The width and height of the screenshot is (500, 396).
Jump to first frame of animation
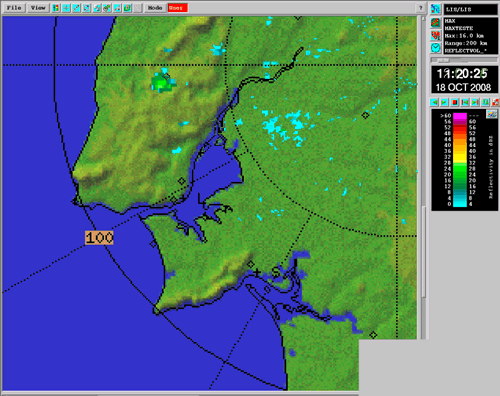pos(465,102)
